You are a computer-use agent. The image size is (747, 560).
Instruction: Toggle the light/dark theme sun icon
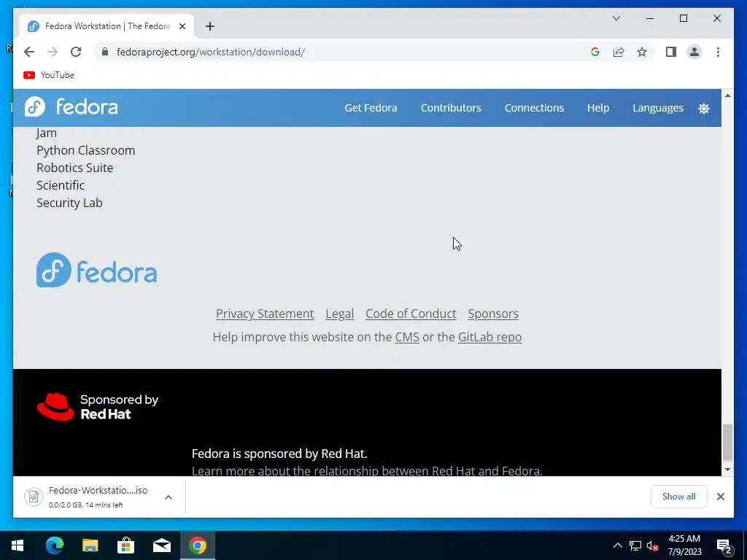click(704, 108)
